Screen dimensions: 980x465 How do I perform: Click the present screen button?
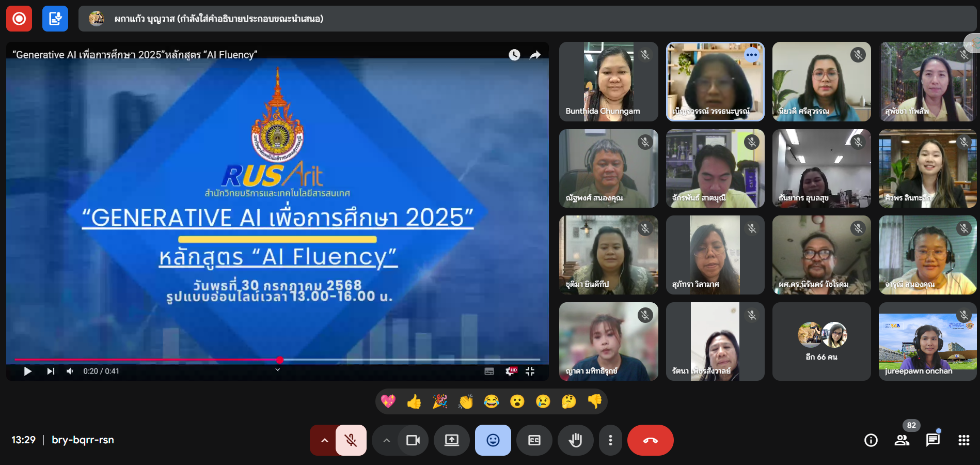click(452, 440)
